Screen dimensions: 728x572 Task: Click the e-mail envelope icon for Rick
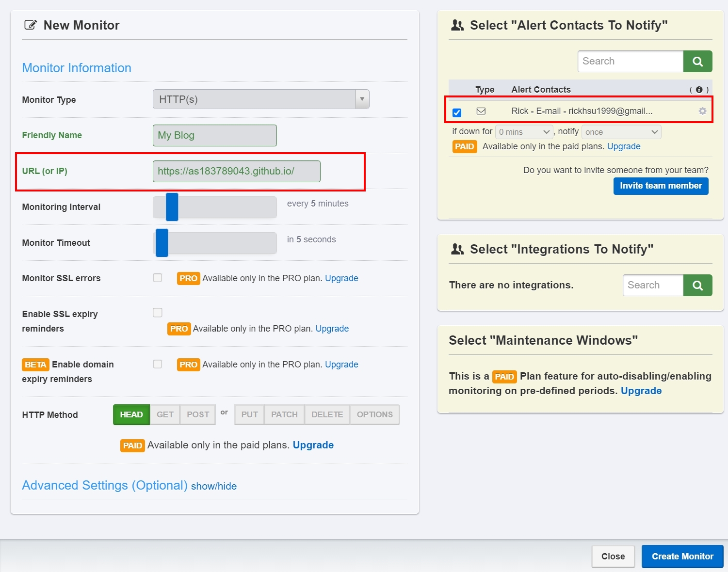481,111
